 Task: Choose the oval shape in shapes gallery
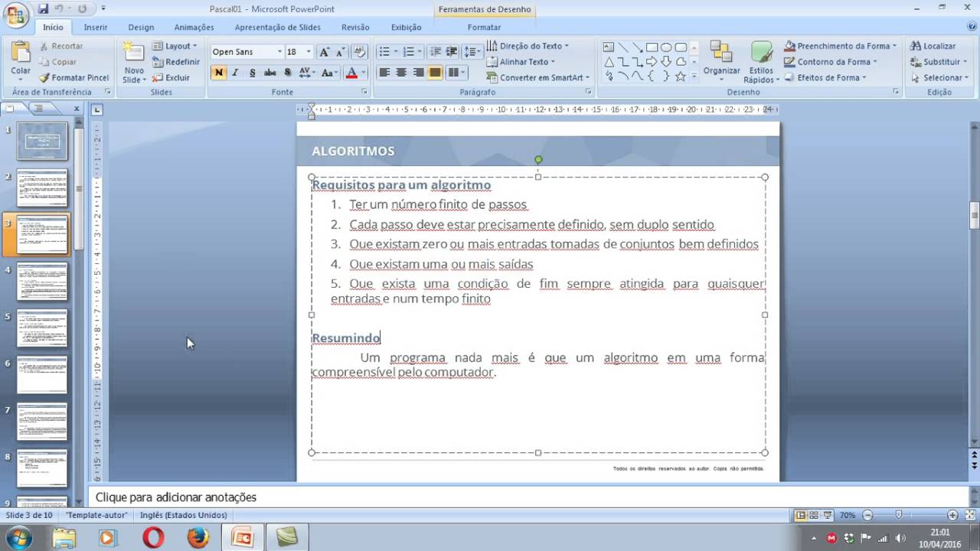tap(666, 47)
